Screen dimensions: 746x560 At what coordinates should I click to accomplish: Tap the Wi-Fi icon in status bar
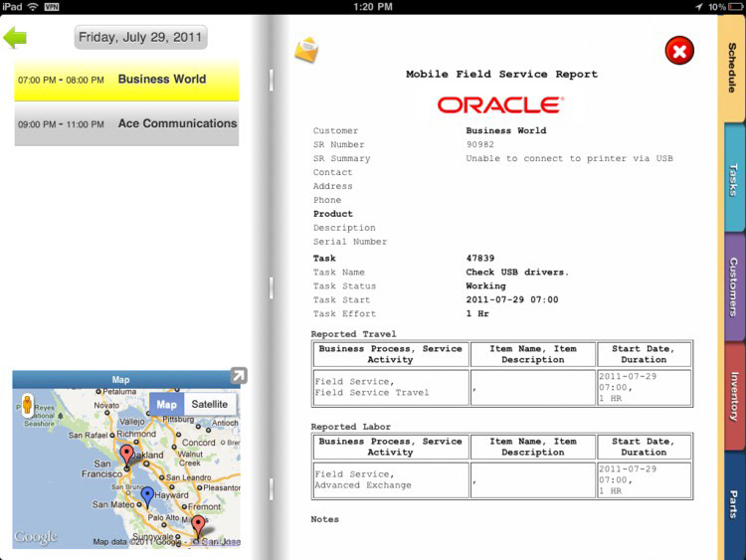pos(33,7)
